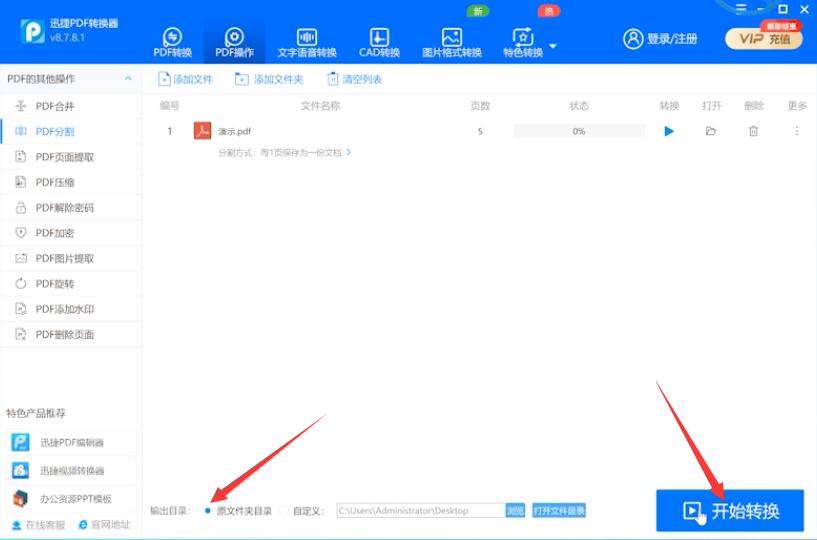Click the output path input field
The height and width of the screenshot is (540, 817).
click(421, 511)
